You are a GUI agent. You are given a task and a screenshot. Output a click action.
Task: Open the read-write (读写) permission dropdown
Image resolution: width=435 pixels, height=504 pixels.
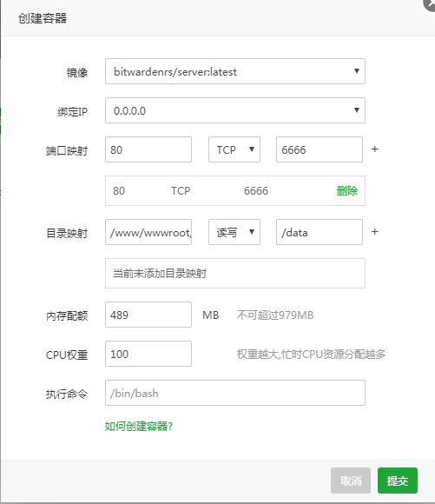234,232
